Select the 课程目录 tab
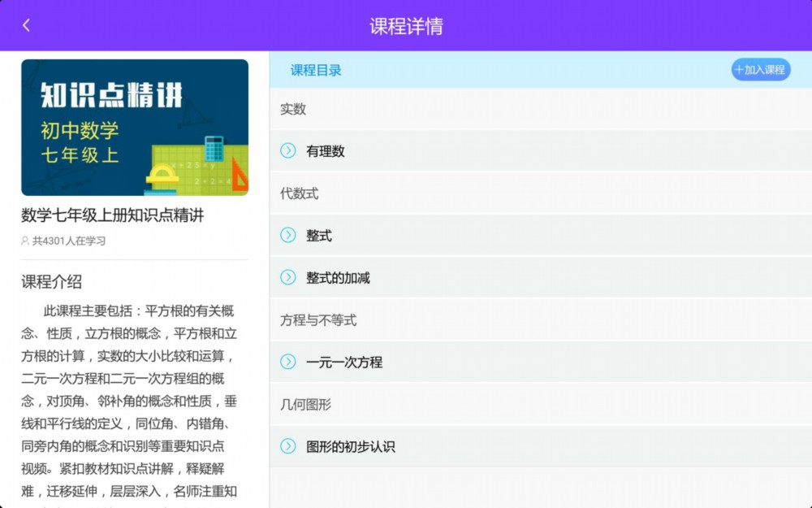Screen dimensions: 812x508 pyautogui.click(x=316, y=70)
